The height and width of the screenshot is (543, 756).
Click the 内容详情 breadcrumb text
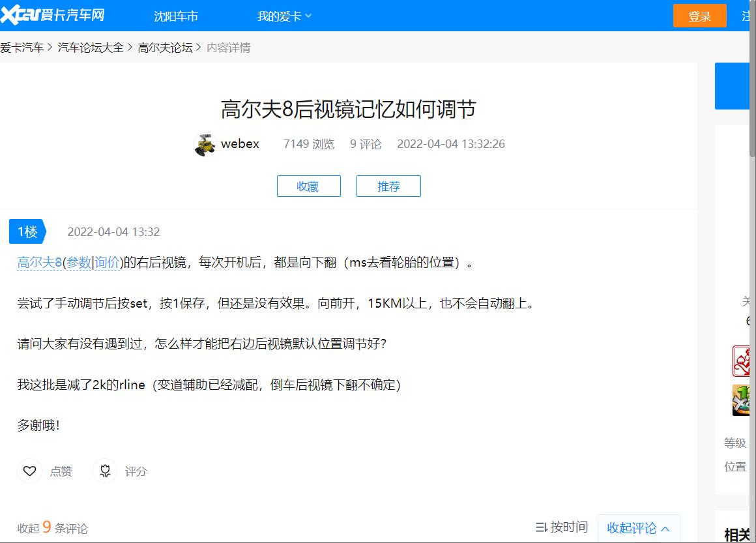(x=229, y=47)
